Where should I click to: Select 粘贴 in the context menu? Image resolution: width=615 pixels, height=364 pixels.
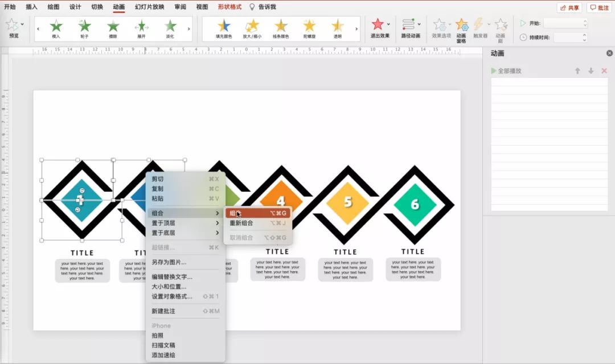click(185, 198)
